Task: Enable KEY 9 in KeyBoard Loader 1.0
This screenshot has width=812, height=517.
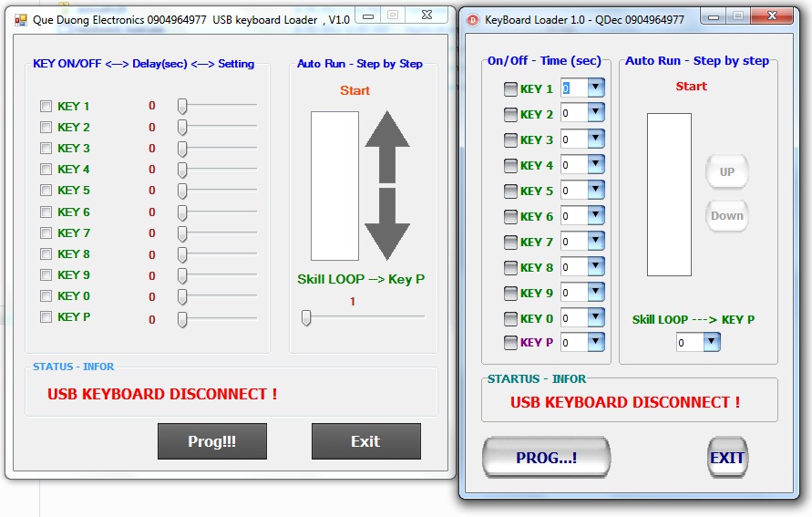Action: [510, 294]
